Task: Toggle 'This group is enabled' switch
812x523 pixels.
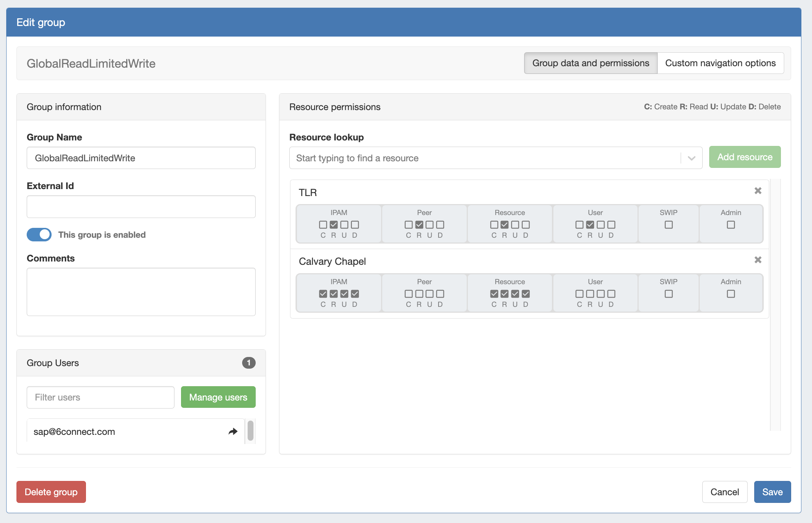Action: pyautogui.click(x=39, y=234)
